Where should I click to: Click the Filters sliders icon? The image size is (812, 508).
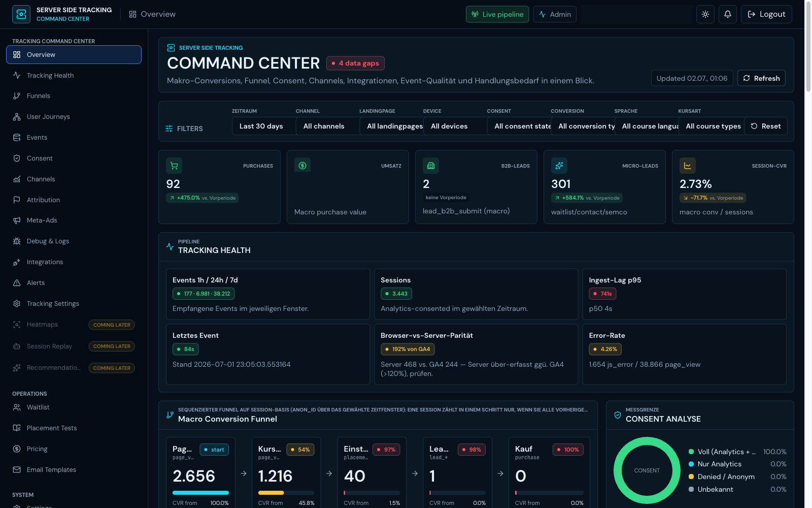point(169,129)
